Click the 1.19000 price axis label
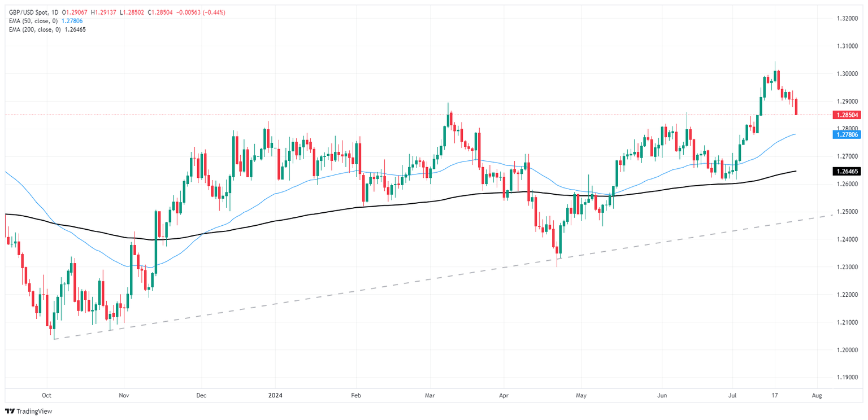 click(x=845, y=378)
